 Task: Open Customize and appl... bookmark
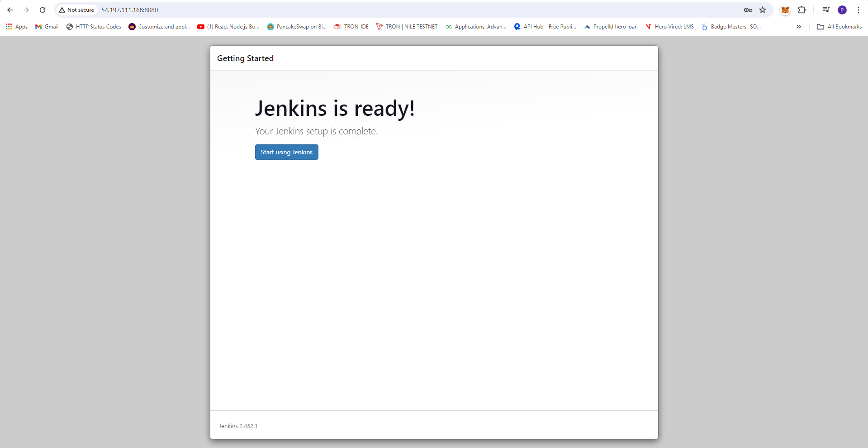tap(159, 27)
